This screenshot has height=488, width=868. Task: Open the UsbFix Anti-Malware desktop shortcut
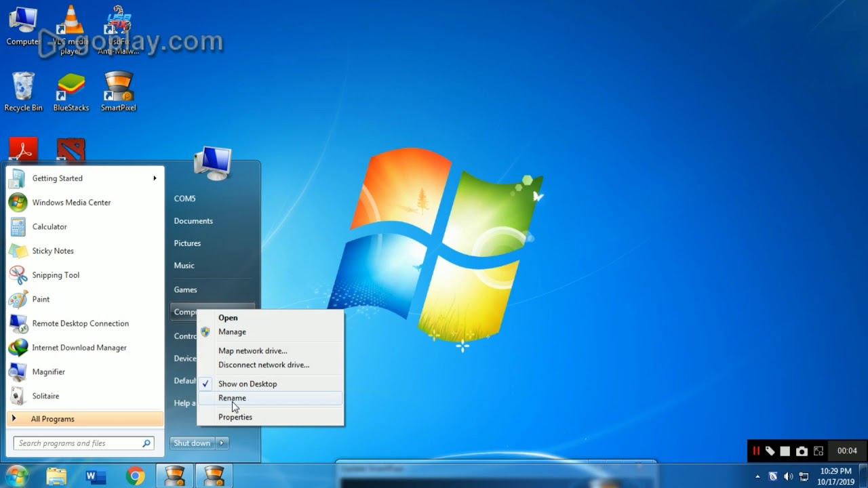(118, 30)
